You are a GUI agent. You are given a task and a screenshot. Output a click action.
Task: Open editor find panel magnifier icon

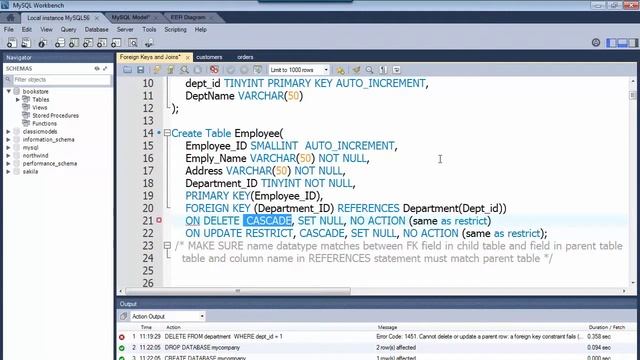pyautogui.click(x=369, y=70)
